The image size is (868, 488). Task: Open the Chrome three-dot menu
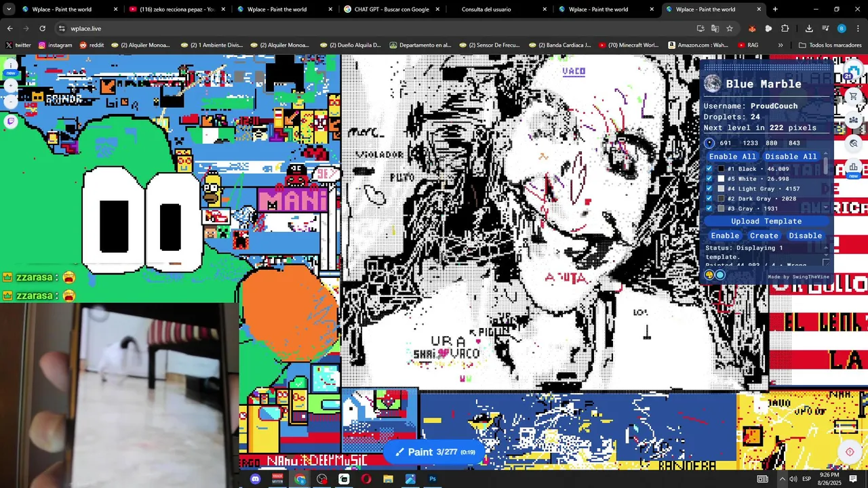tap(859, 28)
